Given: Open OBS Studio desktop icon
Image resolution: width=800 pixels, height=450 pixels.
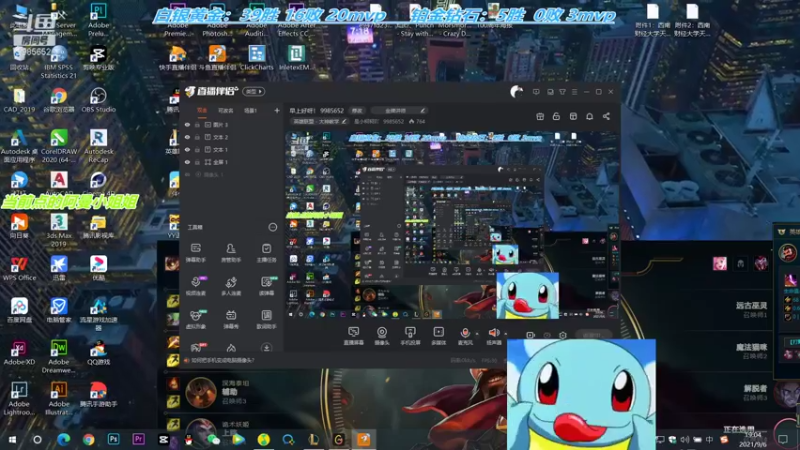Looking at the screenshot, I should (98, 101).
